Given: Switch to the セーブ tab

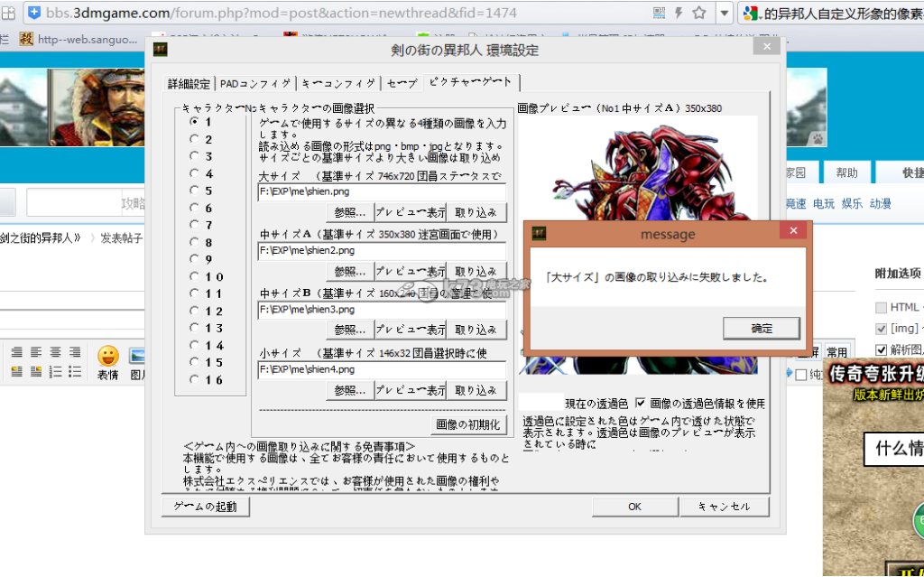Looking at the screenshot, I should click(402, 84).
